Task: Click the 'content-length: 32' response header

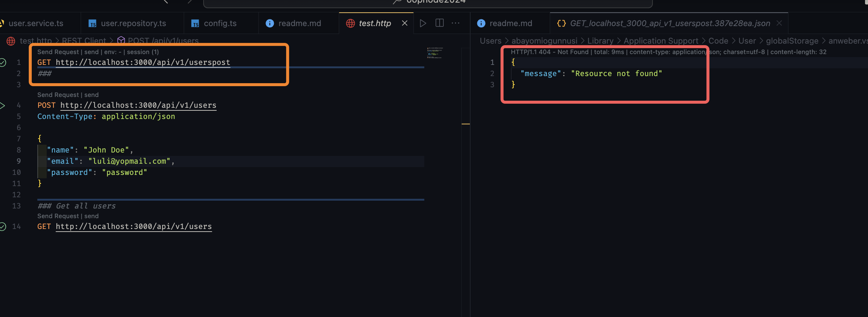Action: coord(798,52)
